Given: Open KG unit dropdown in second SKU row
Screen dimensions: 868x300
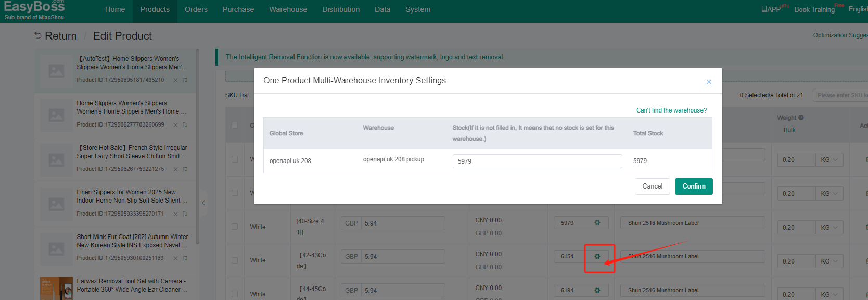Looking at the screenshot, I should 829,194.
